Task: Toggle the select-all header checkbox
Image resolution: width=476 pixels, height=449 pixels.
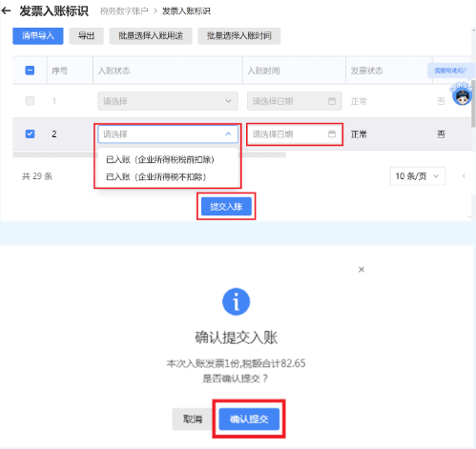Action: 30,71
